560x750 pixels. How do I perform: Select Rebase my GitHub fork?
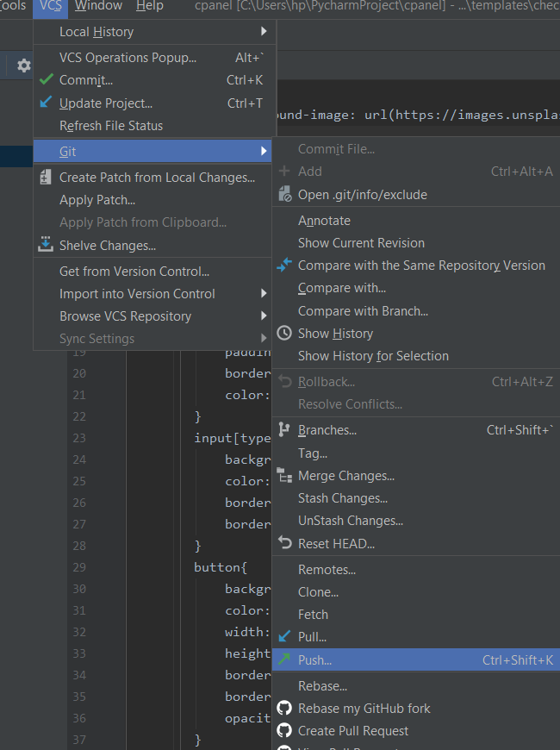(364, 709)
